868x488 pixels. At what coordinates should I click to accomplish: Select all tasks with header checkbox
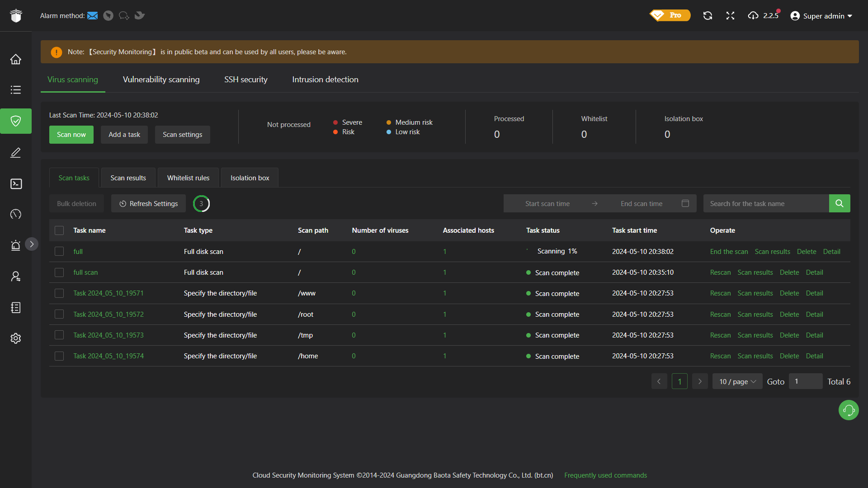(x=59, y=230)
